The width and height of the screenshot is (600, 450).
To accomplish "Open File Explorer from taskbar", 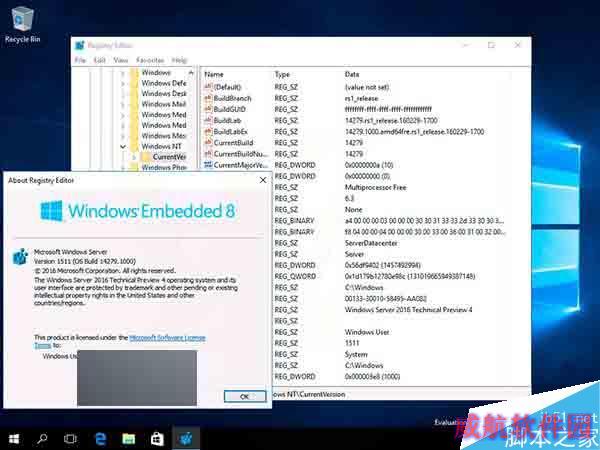I will [x=129, y=439].
